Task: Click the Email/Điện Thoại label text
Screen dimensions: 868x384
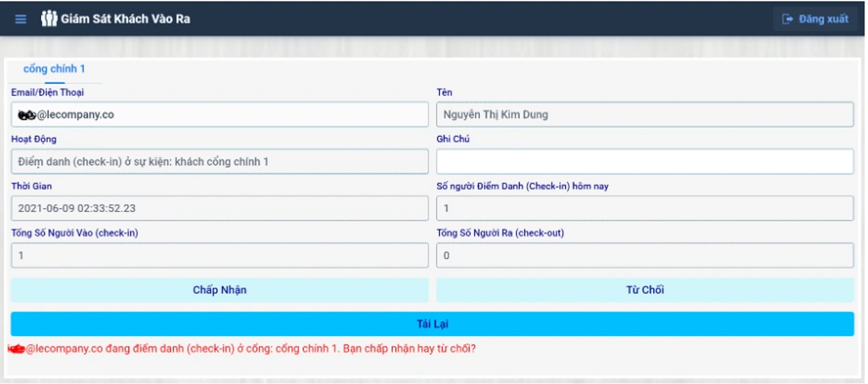Action: [48, 92]
